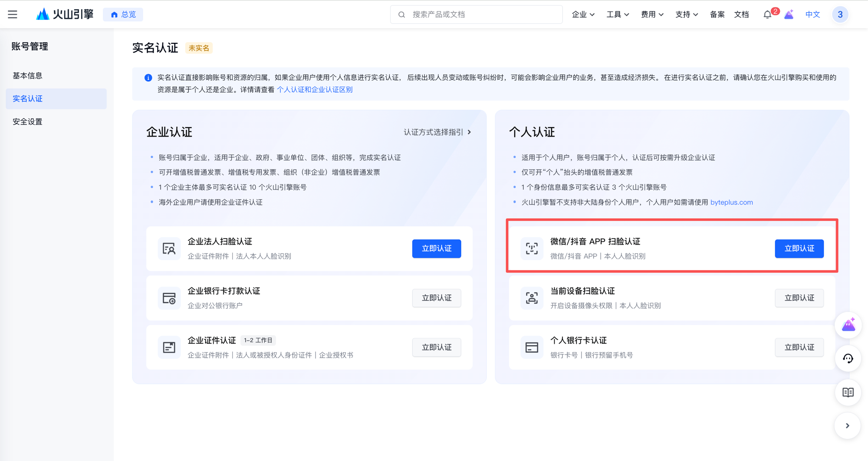
Task: Open the notifications bell icon
Action: (767, 14)
